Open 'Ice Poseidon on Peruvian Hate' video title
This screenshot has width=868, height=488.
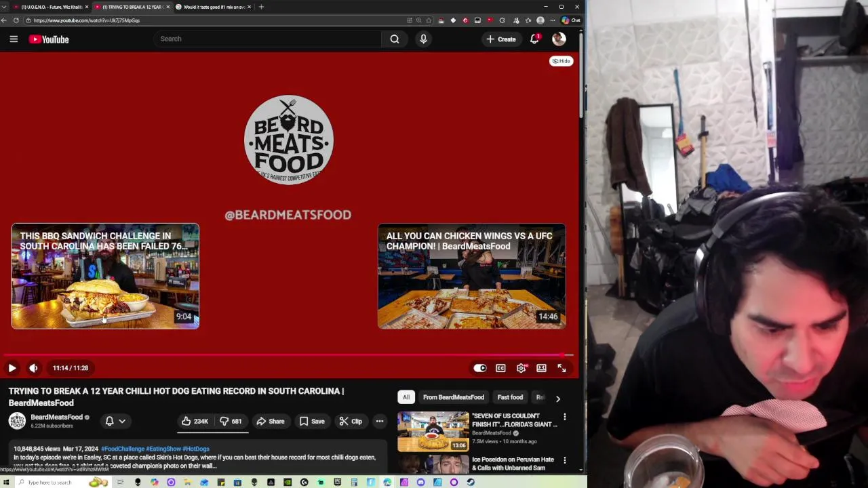click(513, 464)
